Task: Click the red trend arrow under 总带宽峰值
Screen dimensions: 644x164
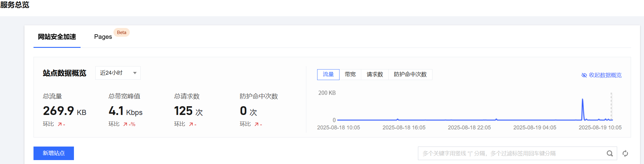Action: [125, 124]
